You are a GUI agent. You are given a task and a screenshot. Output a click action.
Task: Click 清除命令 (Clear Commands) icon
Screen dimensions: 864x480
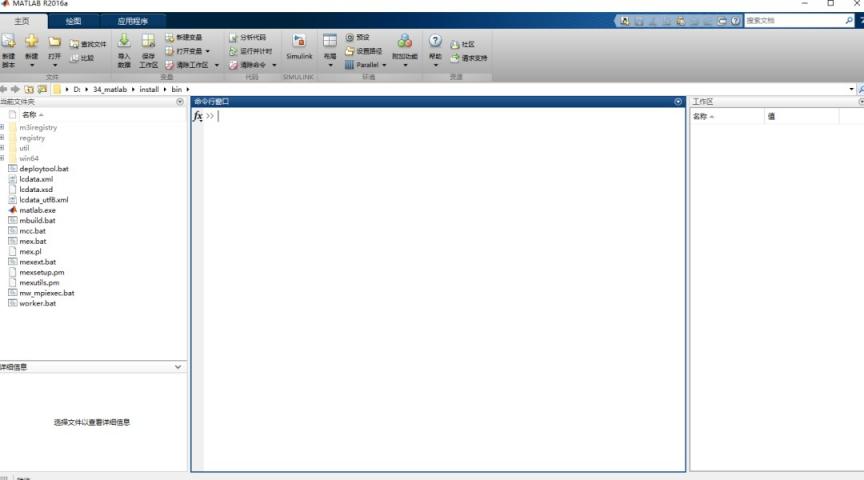pos(233,65)
